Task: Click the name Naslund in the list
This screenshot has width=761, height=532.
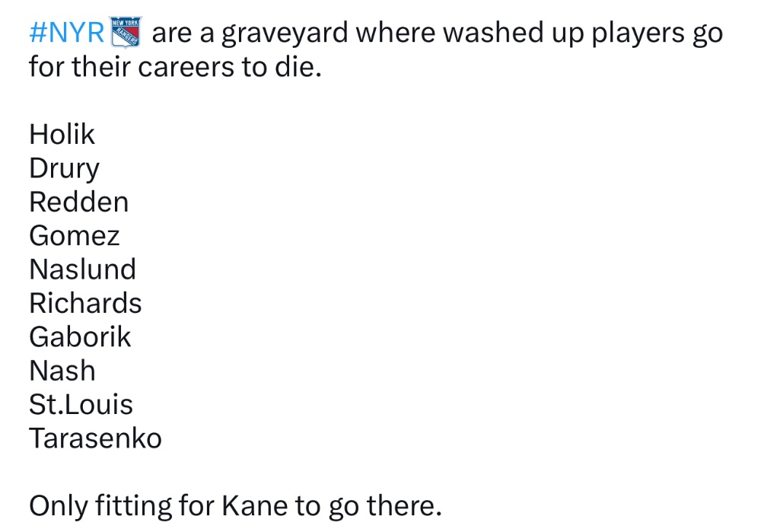Action: (82, 269)
